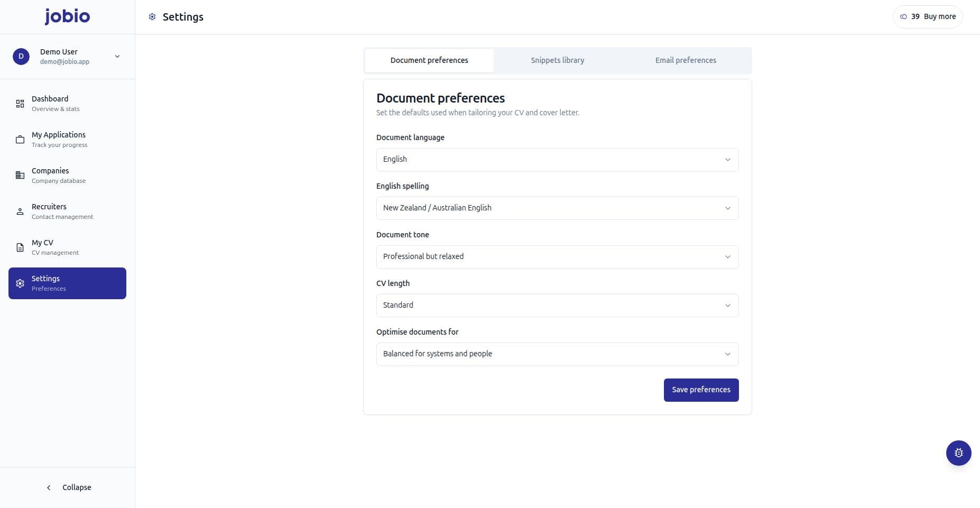Click the jobio logo

[x=67, y=16]
